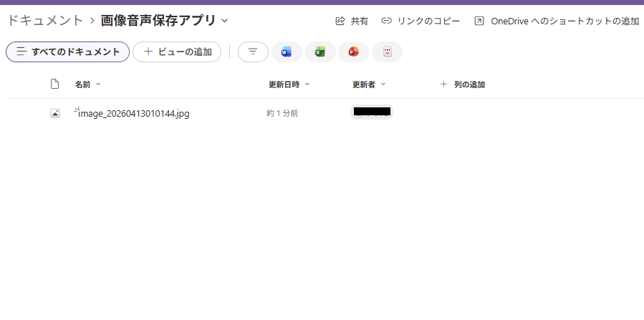Open the 更新日時 column menu
This screenshot has width=644, height=320.
[289, 84]
